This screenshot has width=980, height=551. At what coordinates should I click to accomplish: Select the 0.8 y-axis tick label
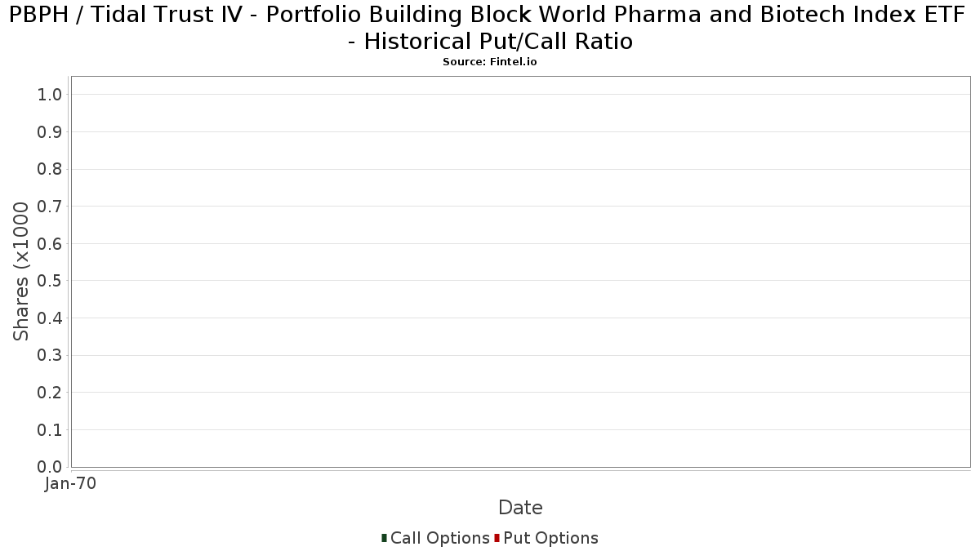[50, 169]
